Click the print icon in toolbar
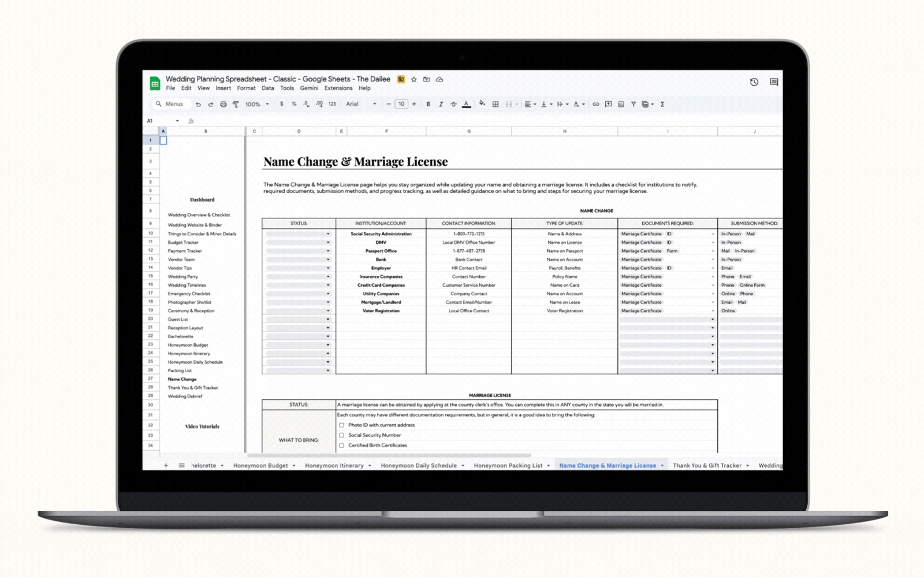Image resolution: width=924 pixels, height=578 pixels. [223, 105]
